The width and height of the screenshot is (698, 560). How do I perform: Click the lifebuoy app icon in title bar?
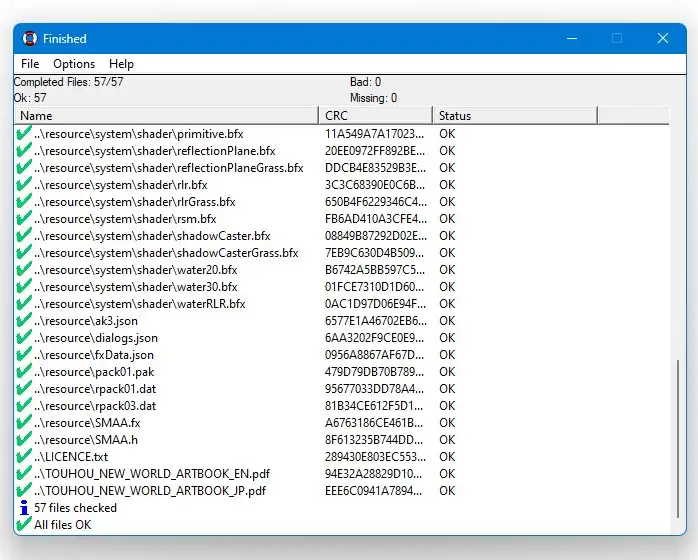(x=29, y=39)
